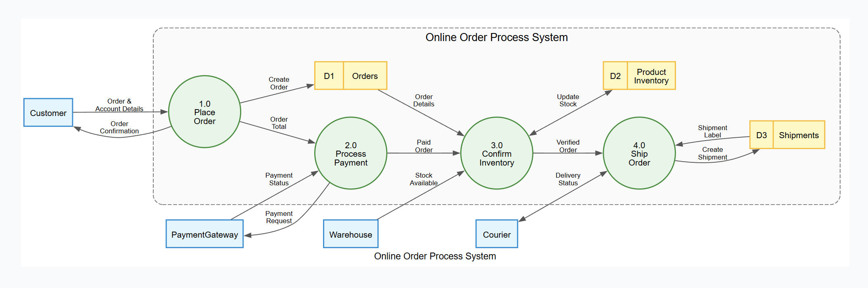868x288 pixels.
Task: Click the 4.0 Ship Order process
Action: [x=639, y=153]
